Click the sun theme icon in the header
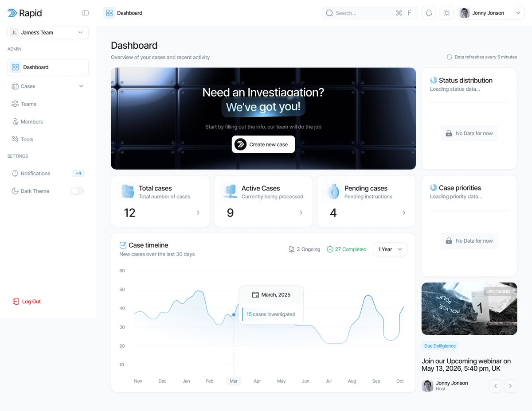This screenshot has height=411, width=532. click(x=446, y=13)
